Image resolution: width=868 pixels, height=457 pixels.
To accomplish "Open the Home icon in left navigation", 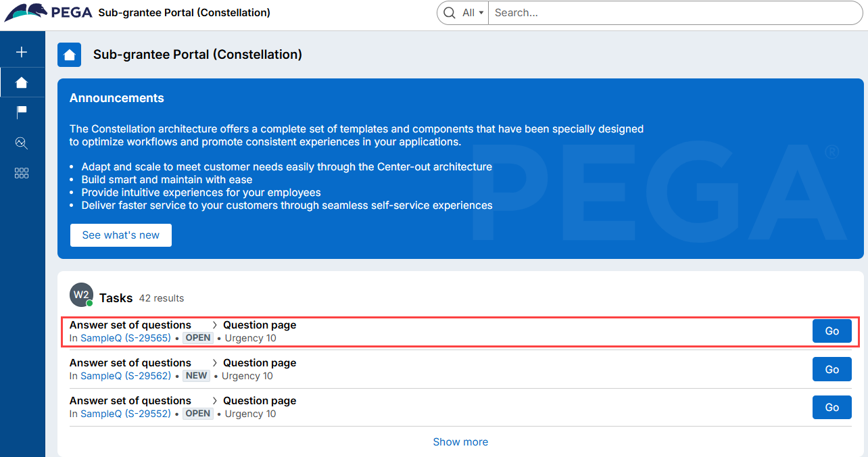I will pyautogui.click(x=22, y=82).
